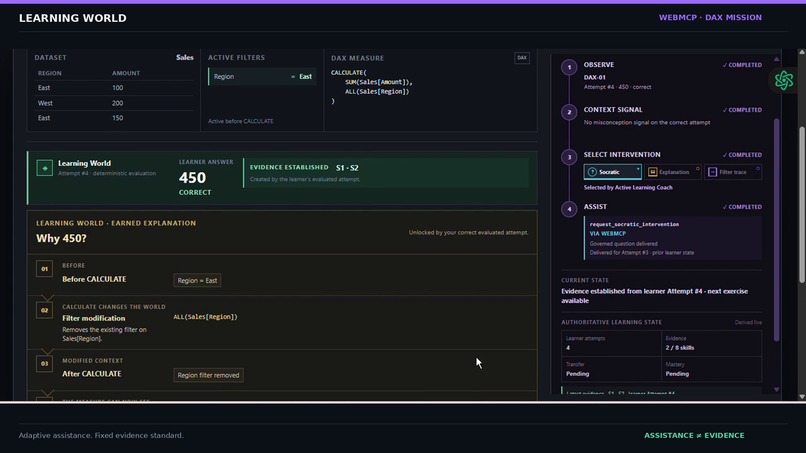Image resolution: width=806 pixels, height=453 pixels.
Task: Click the page scroll down arrow
Action: coord(802,396)
